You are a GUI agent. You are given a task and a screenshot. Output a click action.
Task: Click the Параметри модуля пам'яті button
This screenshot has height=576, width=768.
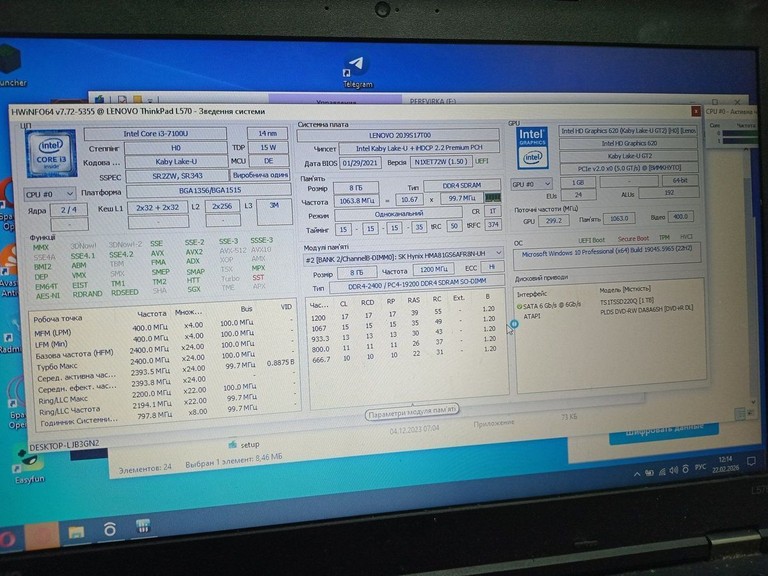[x=412, y=413]
